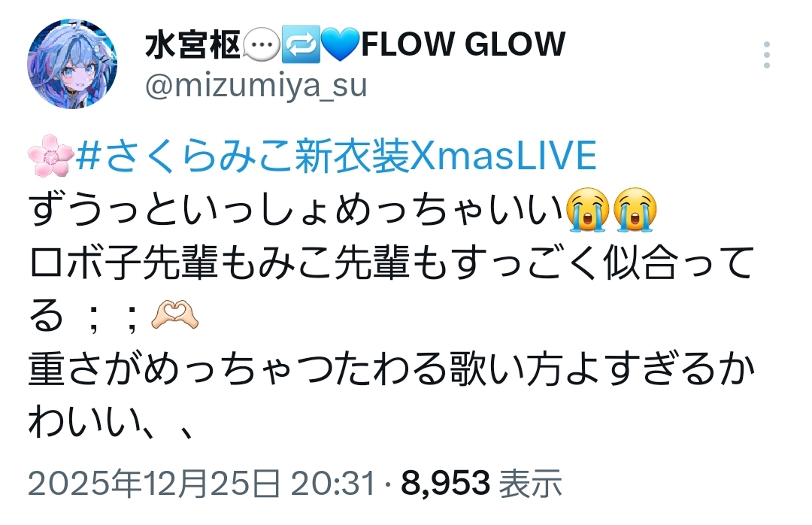Open the 2025年12月25日 20:31 timestamp
Image resolution: width=812 pixels, height=525 pixels.
[201, 484]
